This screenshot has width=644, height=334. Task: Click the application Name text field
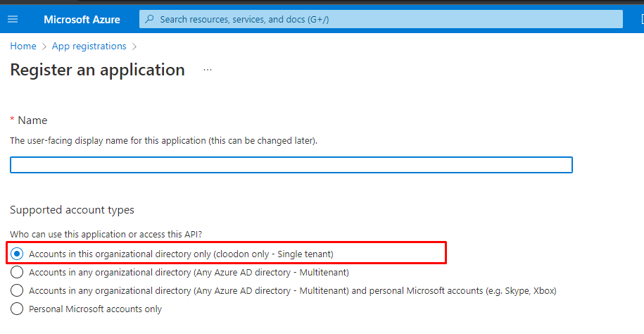[291, 165]
